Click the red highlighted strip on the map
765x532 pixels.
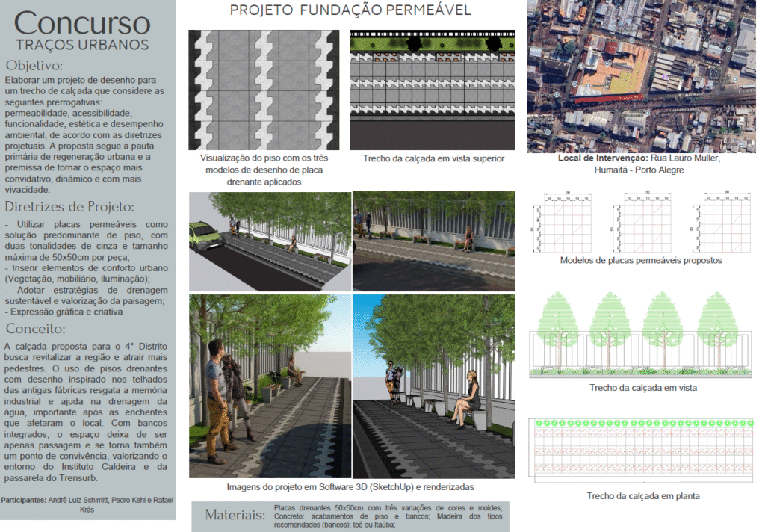click(608, 96)
